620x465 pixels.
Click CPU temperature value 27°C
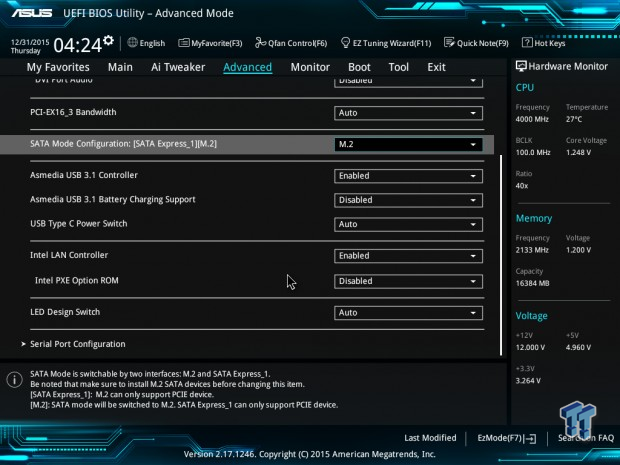[574, 119]
